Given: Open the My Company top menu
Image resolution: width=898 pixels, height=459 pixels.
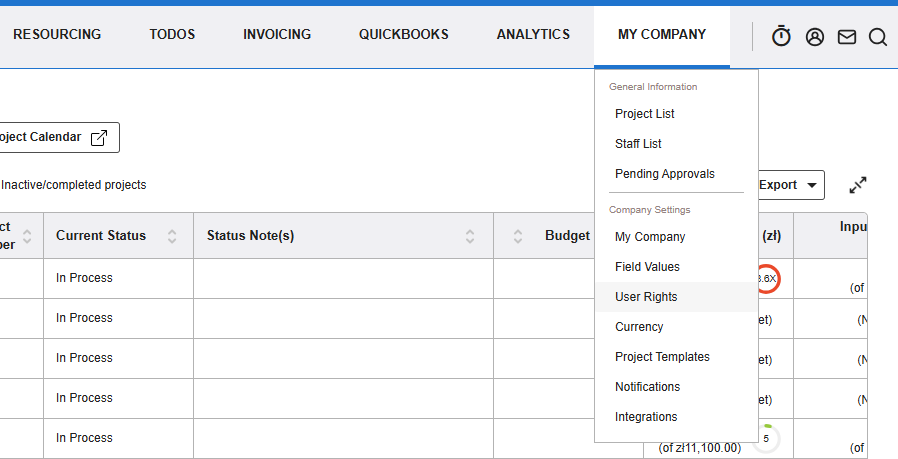Looking at the screenshot, I should tap(661, 35).
